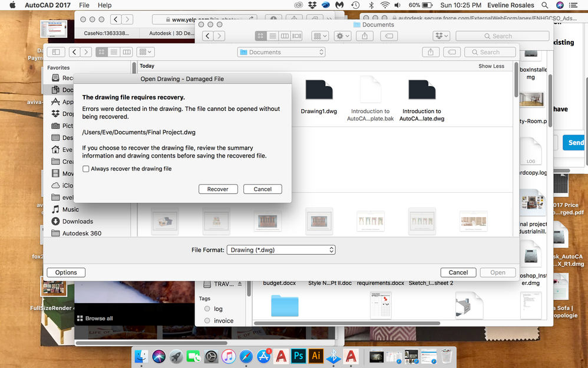Set Finder Documents window to cover flow
The width and height of the screenshot is (588, 368).
tap(296, 36)
